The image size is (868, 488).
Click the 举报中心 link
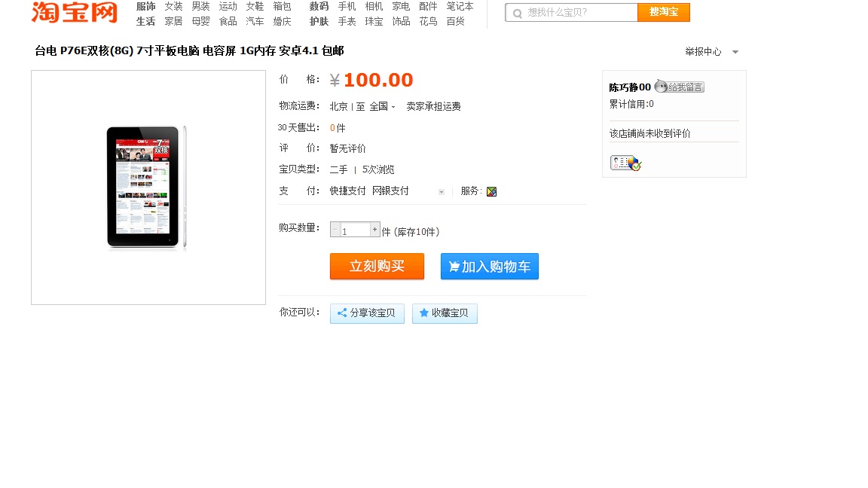point(703,51)
